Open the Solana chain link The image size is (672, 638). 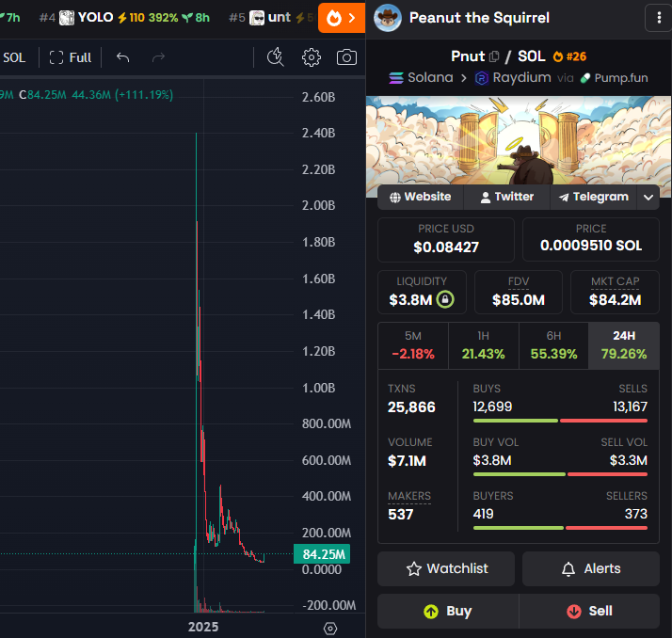(421, 77)
